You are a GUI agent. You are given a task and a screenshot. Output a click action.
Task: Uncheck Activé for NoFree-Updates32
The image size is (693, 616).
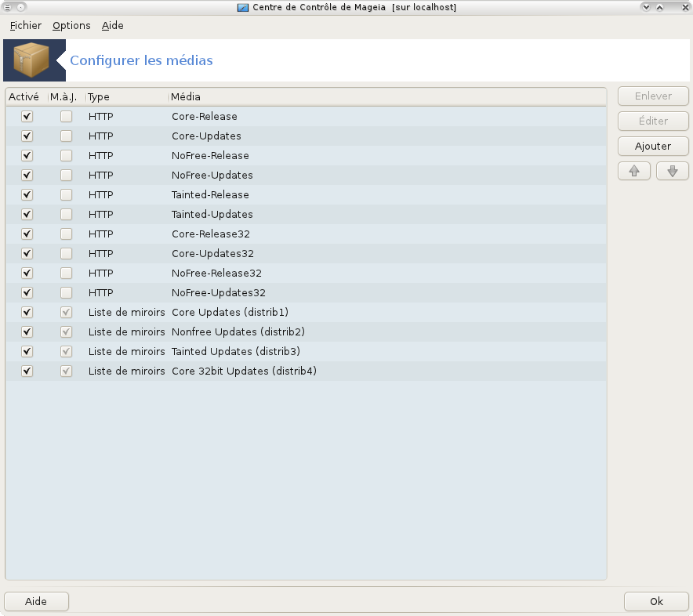coord(27,292)
